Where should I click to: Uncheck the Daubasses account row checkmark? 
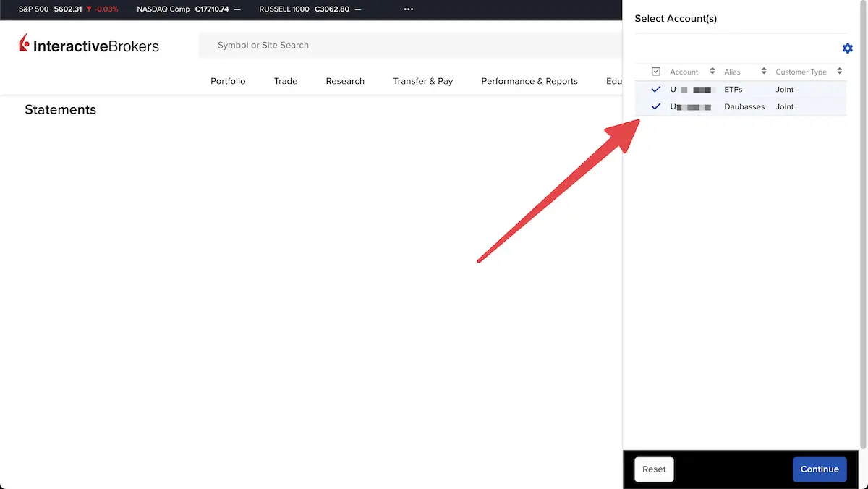(x=656, y=106)
